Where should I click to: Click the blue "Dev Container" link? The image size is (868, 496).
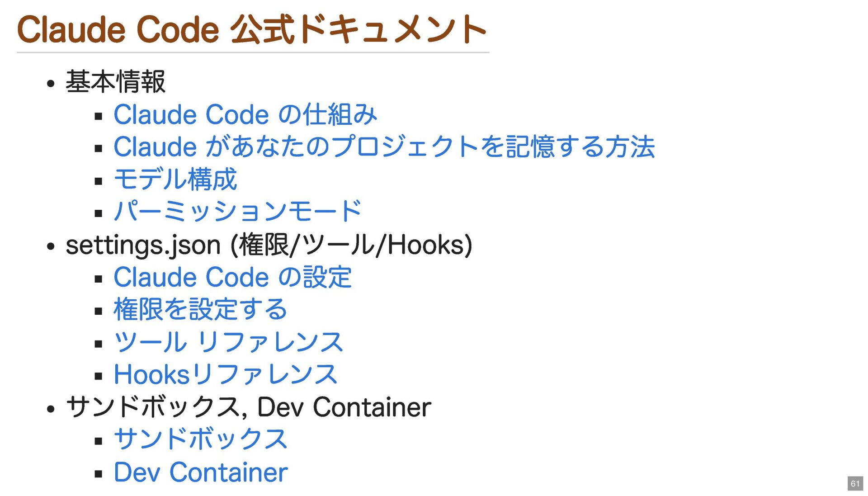point(200,472)
